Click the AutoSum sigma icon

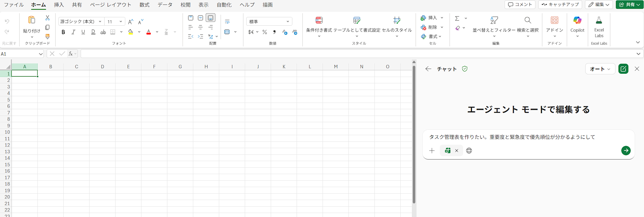click(457, 18)
